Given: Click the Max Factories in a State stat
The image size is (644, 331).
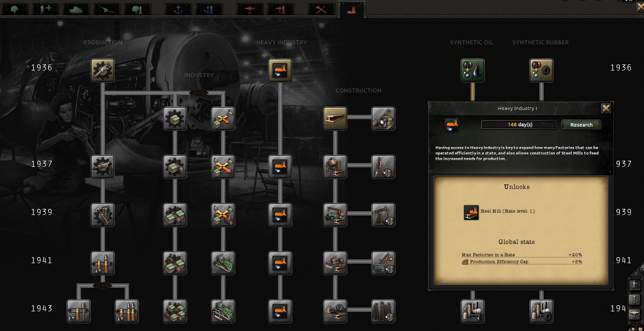Looking at the screenshot, I should (522, 255).
